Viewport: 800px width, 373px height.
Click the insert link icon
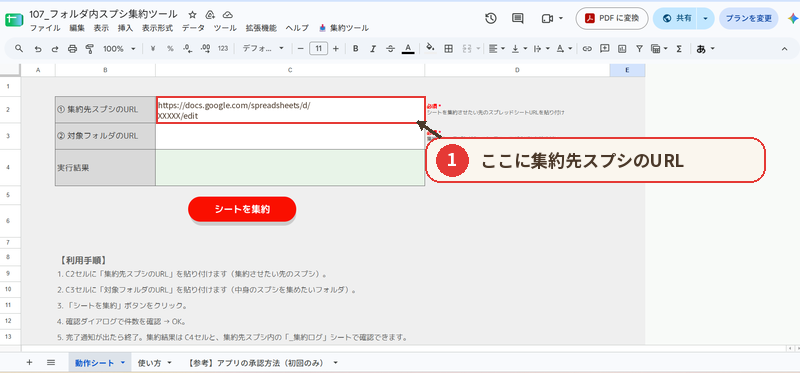pos(587,49)
